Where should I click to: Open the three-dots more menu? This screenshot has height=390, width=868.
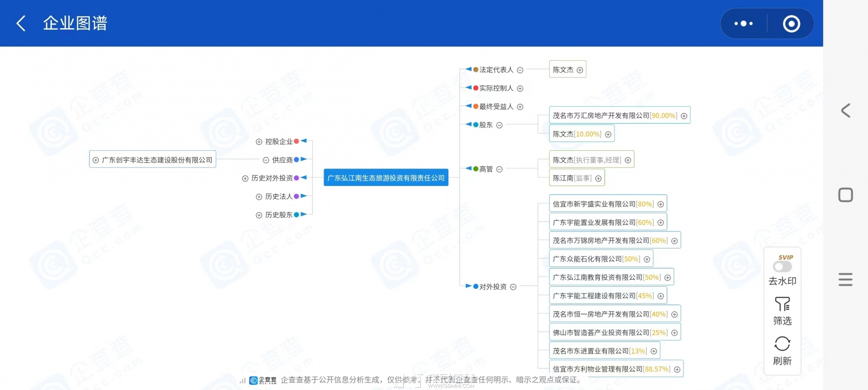coord(743,24)
